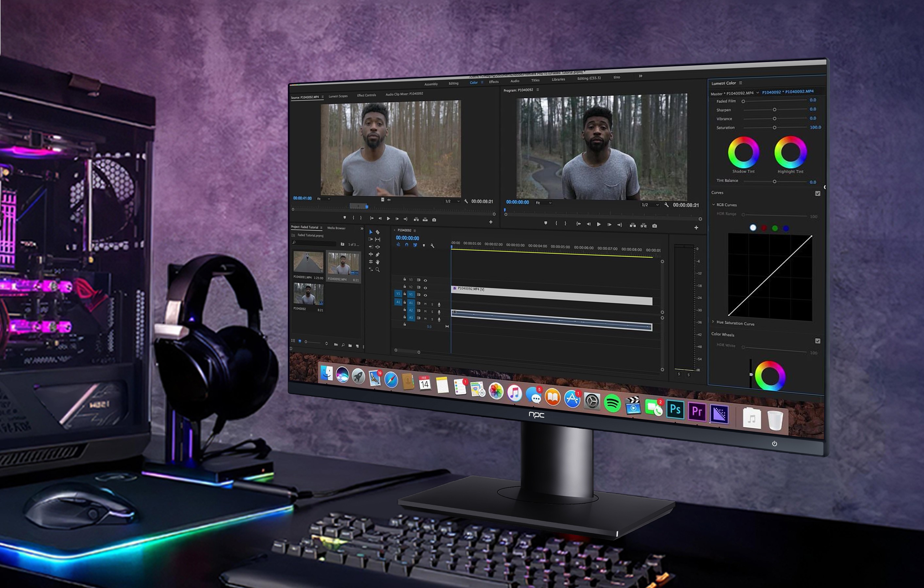
Task: Step forward one frame in Program monitor
Action: (x=609, y=225)
